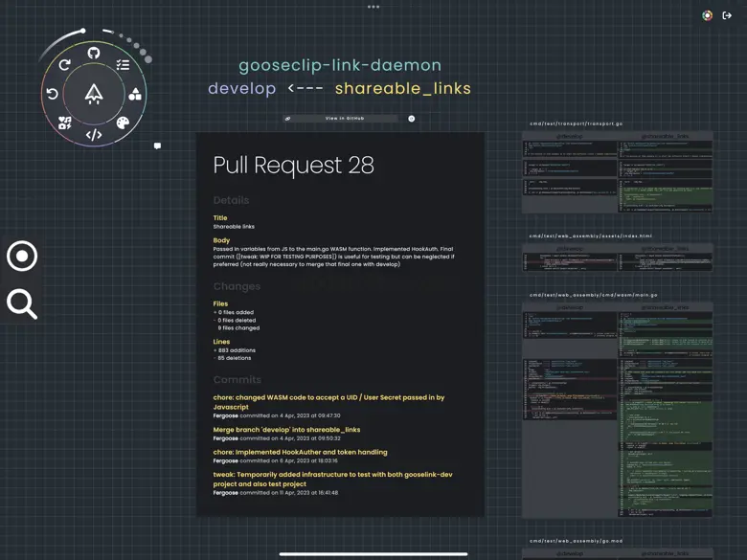Click the spaceship pointer at wheel center
The width and height of the screenshot is (747, 560).
[94, 94]
